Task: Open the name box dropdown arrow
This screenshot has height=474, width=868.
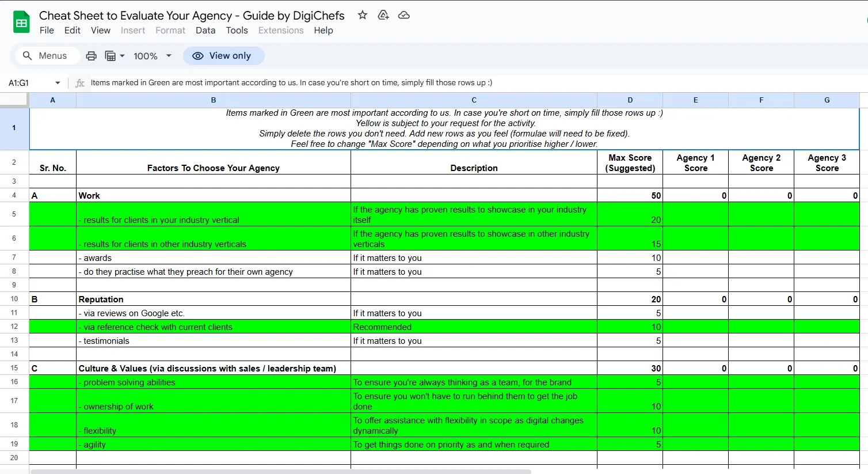Action: click(58, 83)
